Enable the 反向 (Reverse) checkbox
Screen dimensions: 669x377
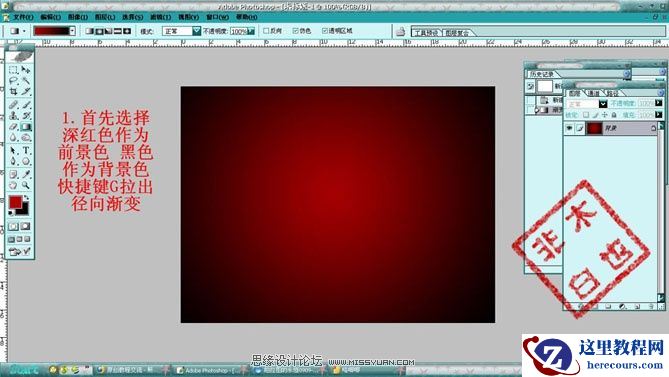(x=266, y=31)
